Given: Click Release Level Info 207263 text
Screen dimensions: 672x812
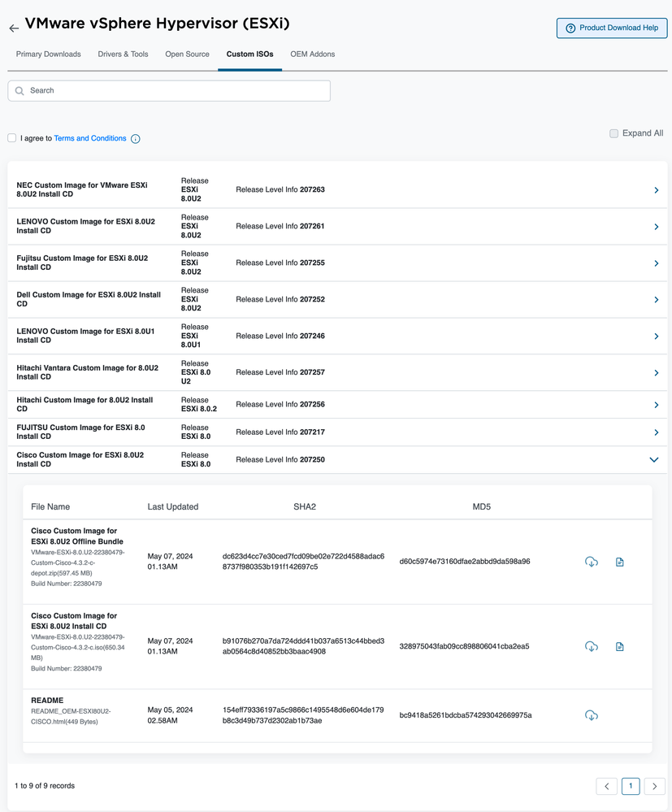Looking at the screenshot, I should tap(280, 189).
